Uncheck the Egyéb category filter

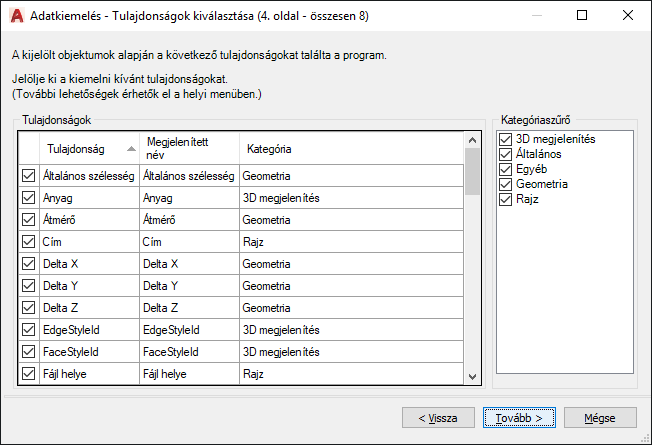505,170
